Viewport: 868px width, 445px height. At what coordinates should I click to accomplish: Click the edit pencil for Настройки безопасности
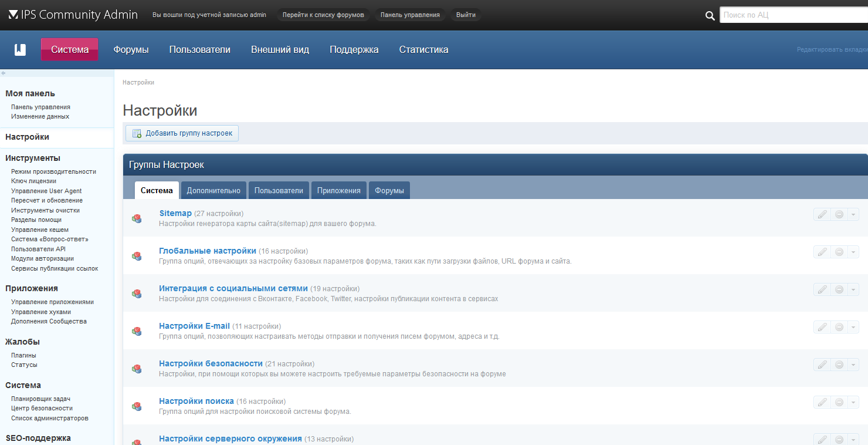[x=822, y=364]
